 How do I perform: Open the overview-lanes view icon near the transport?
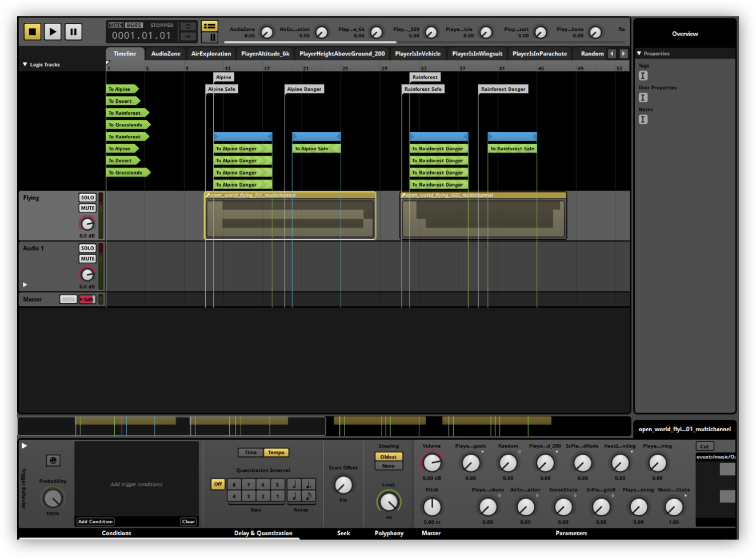click(x=210, y=26)
